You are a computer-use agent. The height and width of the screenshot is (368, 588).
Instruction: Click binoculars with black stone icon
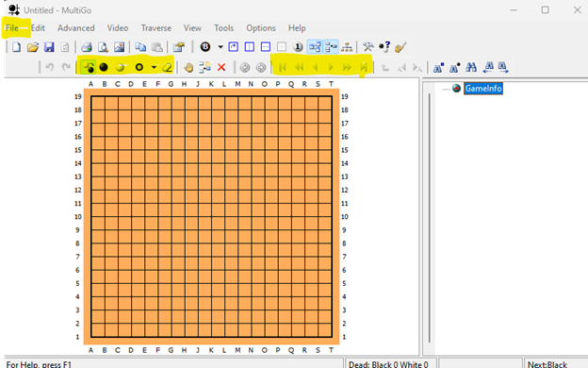click(454, 68)
